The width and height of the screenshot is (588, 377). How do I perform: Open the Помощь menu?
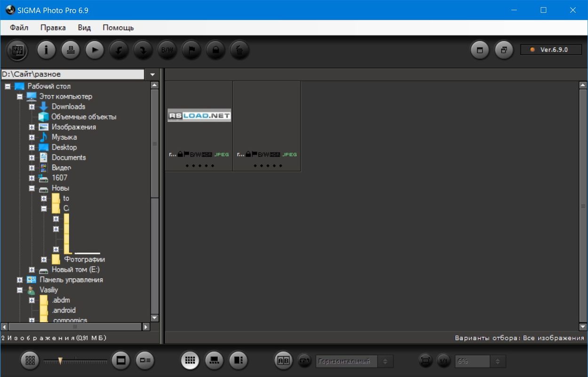point(118,27)
